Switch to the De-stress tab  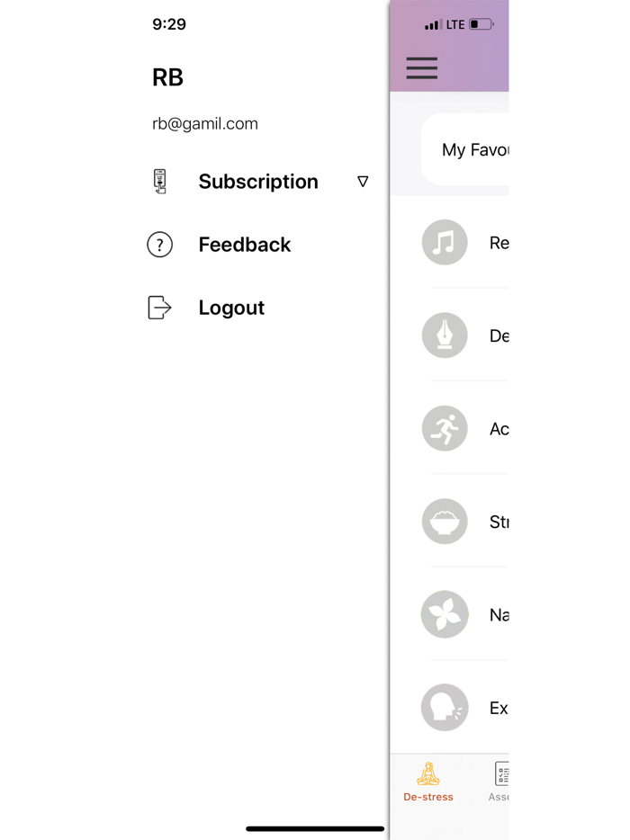pos(428,782)
